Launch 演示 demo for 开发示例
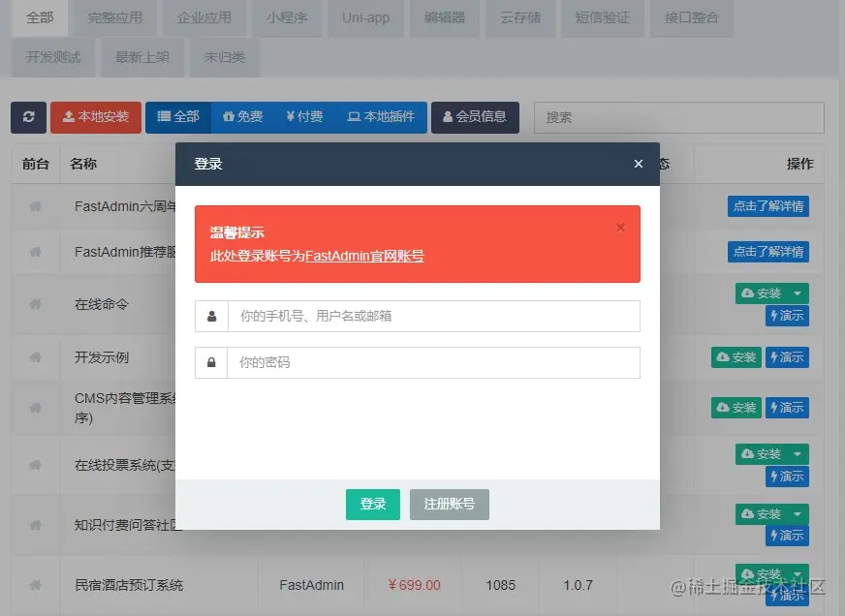The height and width of the screenshot is (616, 845). tap(787, 356)
